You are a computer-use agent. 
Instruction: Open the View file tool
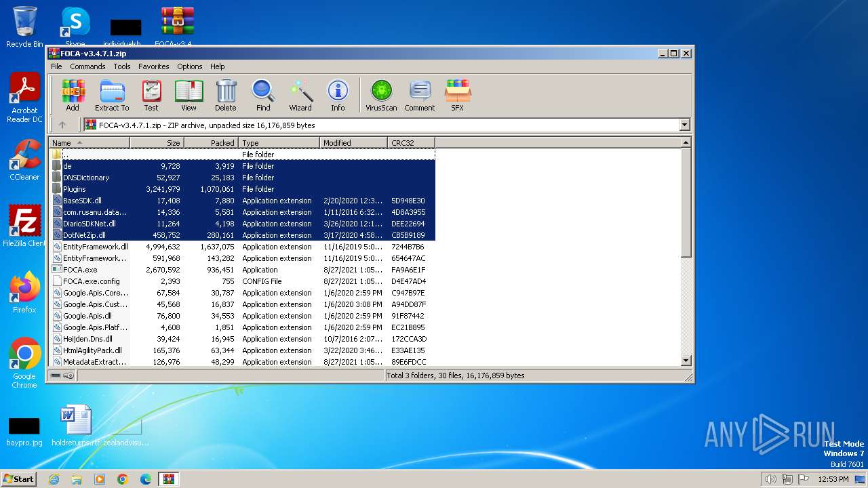[189, 96]
